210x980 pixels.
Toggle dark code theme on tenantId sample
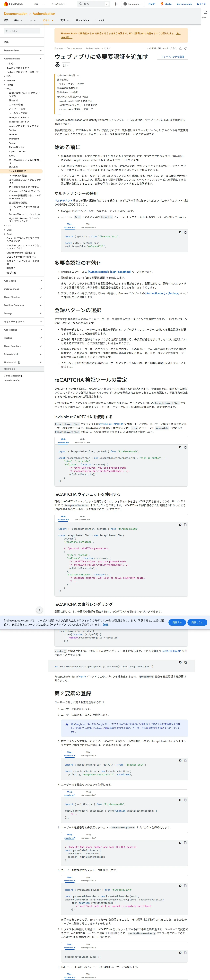180,232
